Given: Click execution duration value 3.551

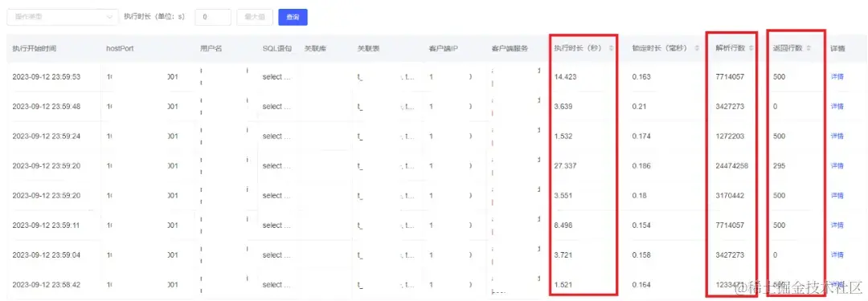Looking at the screenshot, I should point(563,195).
